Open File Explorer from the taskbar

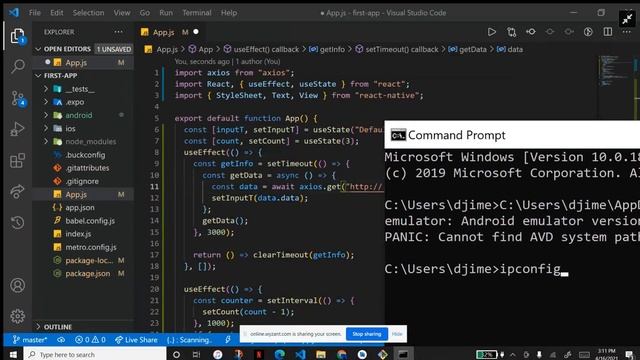[x=321, y=354]
